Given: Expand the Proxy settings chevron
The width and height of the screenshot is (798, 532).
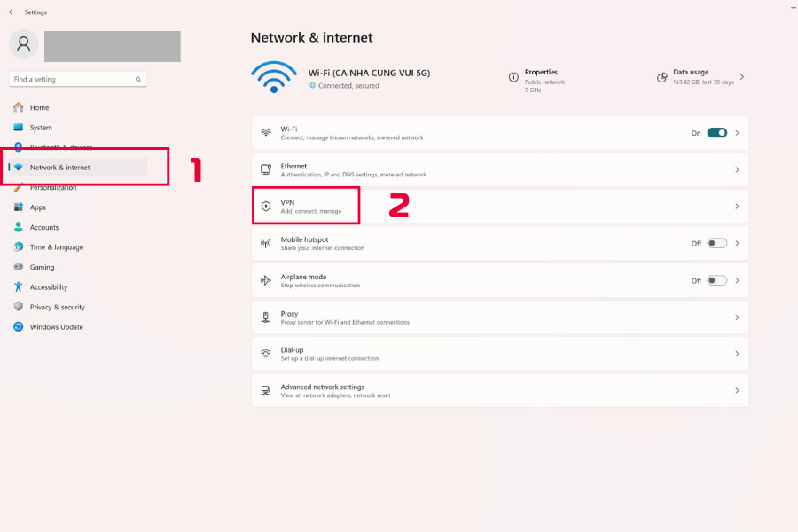Looking at the screenshot, I should pos(737,317).
